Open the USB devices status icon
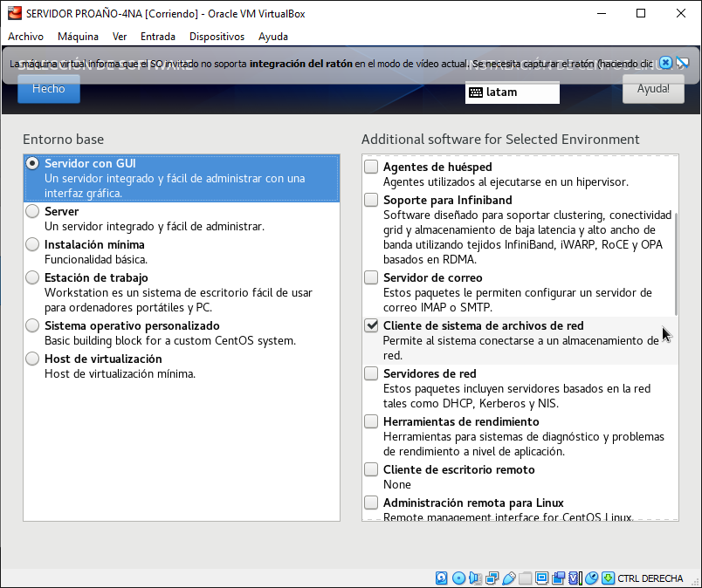The width and height of the screenshot is (702, 588). coord(507,578)
